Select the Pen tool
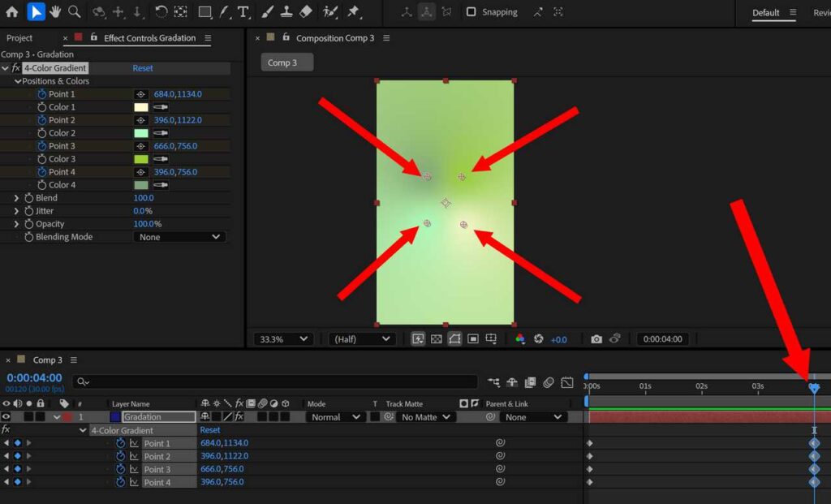This screenshot has width=831, height=504. [x=225, y=11]
